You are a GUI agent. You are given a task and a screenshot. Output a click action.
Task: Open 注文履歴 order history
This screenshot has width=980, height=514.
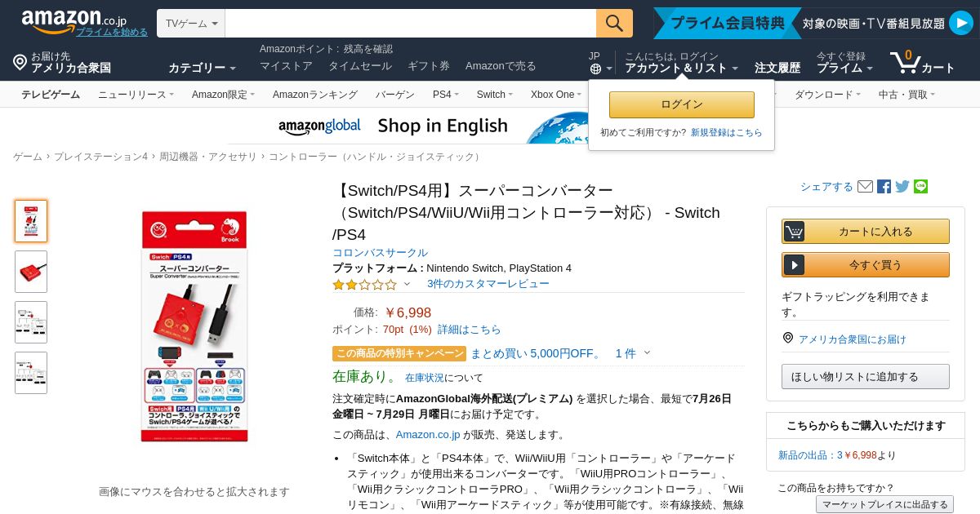[777, 69]
